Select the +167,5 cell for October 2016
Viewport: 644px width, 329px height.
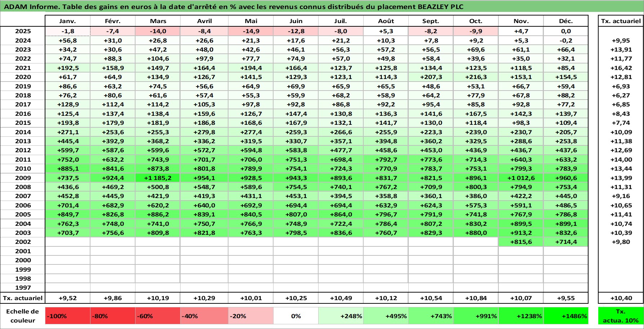[x=476, y=114]
